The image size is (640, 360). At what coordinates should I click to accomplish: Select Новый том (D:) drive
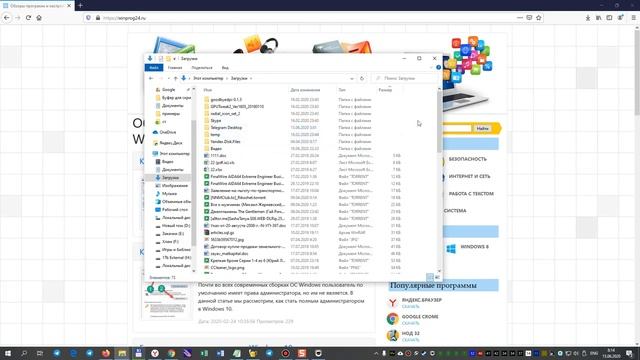click(176, 226)
